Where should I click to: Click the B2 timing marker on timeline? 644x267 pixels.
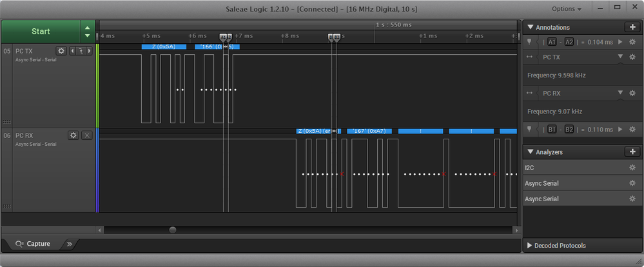(337, 37)
